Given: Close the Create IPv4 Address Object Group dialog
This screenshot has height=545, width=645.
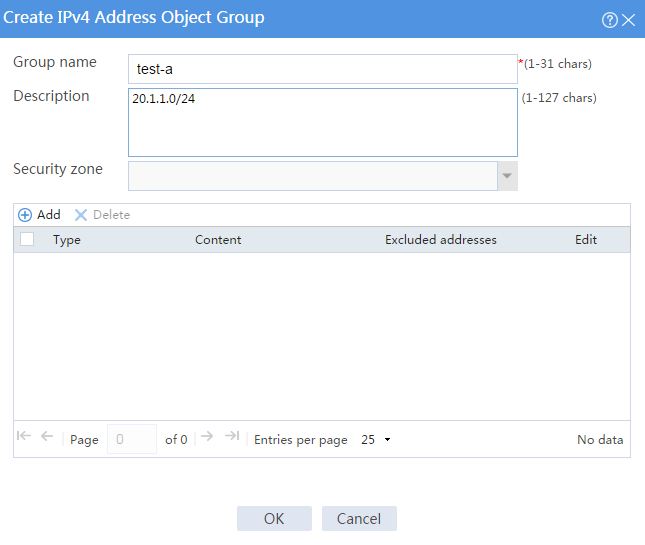Looking at the screenshot, I should tap(629, 20).
